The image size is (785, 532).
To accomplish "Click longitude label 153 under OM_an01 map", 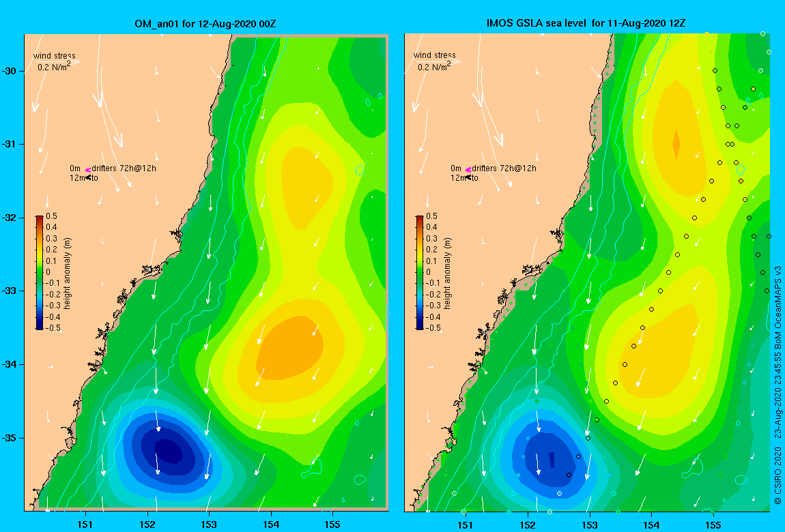I will coord(209,524).
